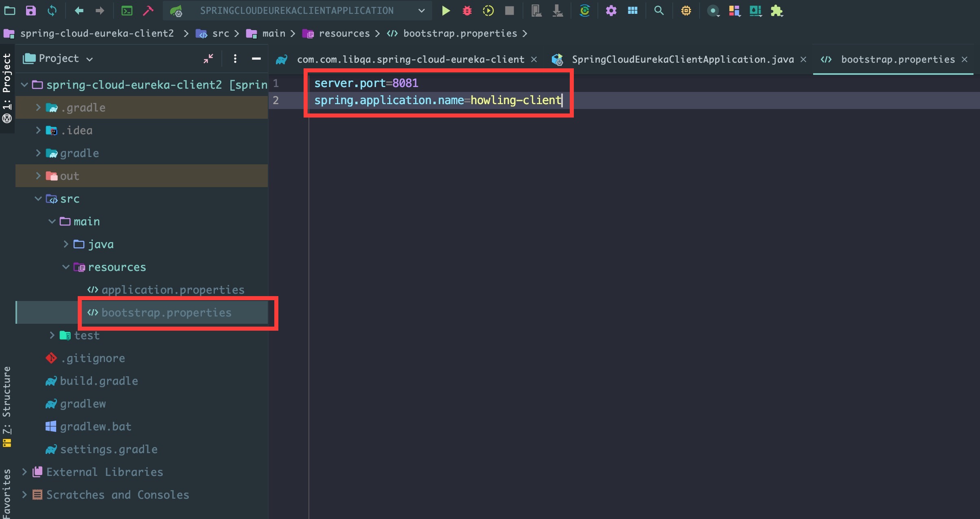
Task: Open the run configuration dropdown
Action: click(x=297, y=11)
